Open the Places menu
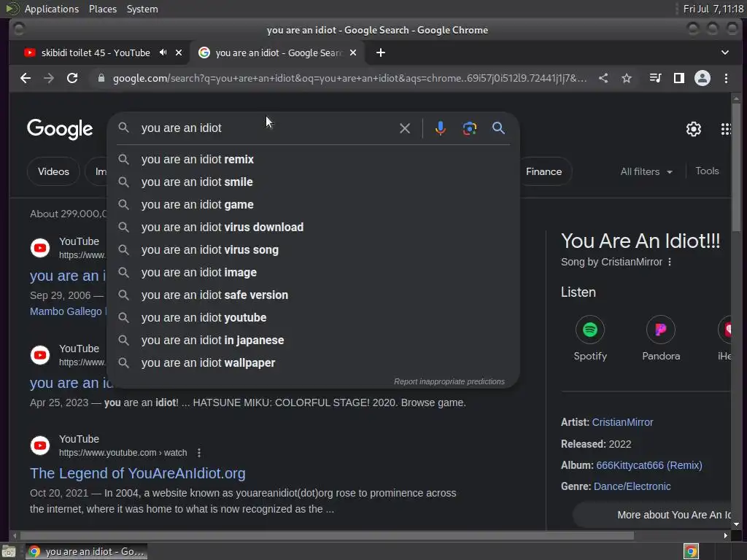This screenshot has height=560, width=747. click(102, 9)
